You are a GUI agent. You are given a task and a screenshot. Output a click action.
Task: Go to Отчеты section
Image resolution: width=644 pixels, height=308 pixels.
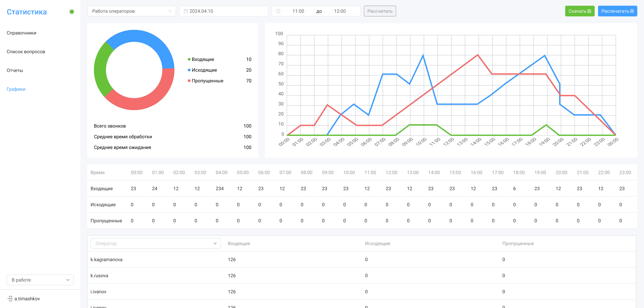[x=15, y=70]
